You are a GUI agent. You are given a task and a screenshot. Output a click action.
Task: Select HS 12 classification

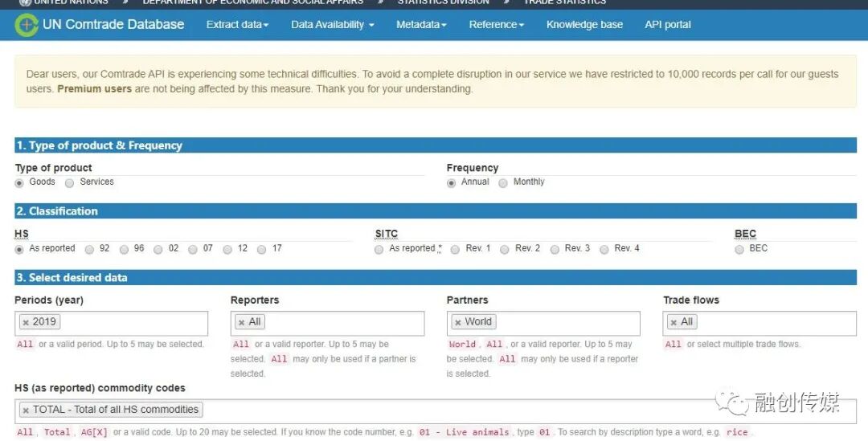227,250
